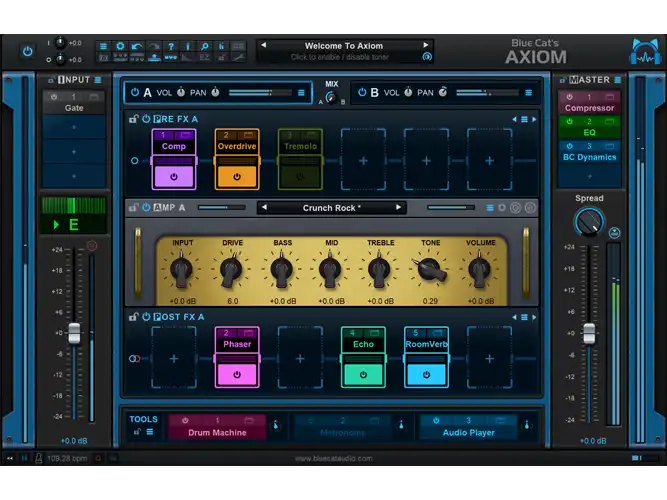Select previous preset next to Welcome To Axiom
The width and height of the screenshot is (667, 500).
264,45
